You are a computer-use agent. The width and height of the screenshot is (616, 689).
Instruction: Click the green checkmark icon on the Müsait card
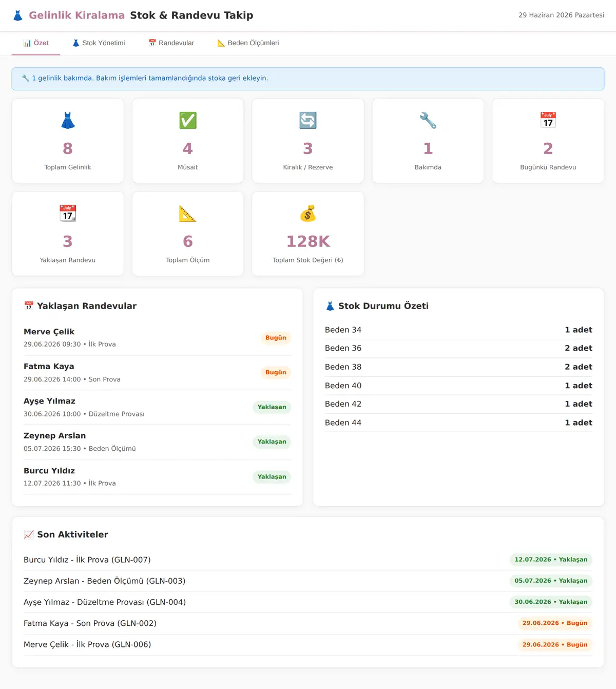188,120
